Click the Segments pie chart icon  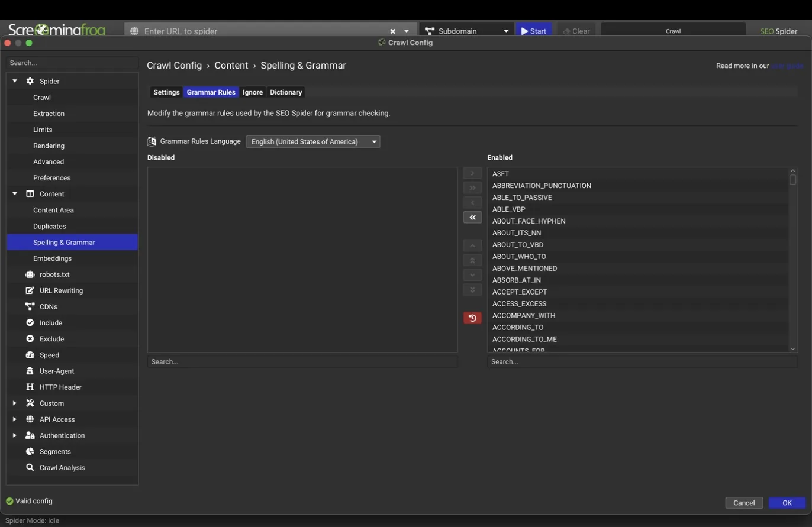[30, 451]
